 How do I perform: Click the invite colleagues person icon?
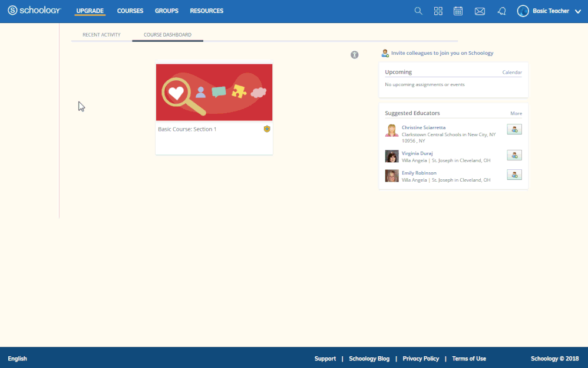[x=385, y=53]
